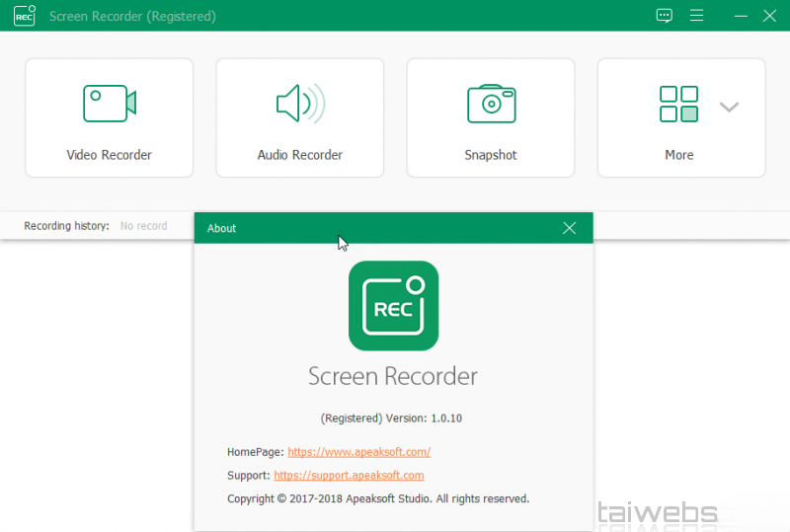Click the Video Recorder label
This screenshot has height=532, width=790.
pos(109,155)
